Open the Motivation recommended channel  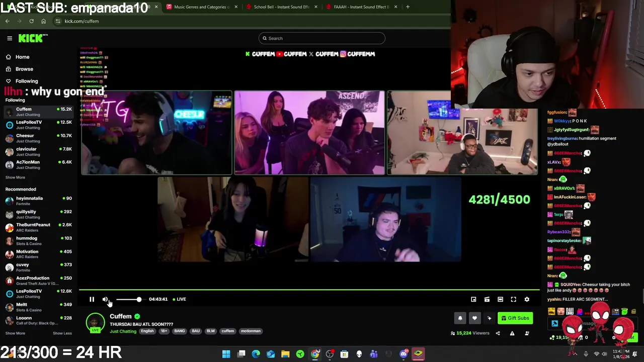(38, 254)
